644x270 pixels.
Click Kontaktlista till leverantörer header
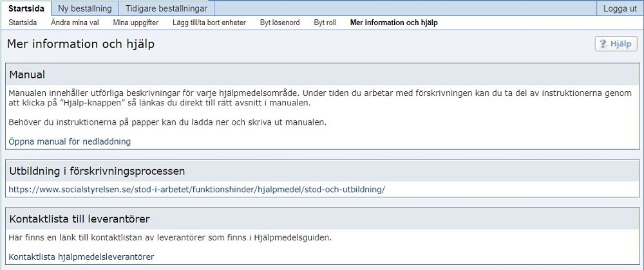coord(323,219)
